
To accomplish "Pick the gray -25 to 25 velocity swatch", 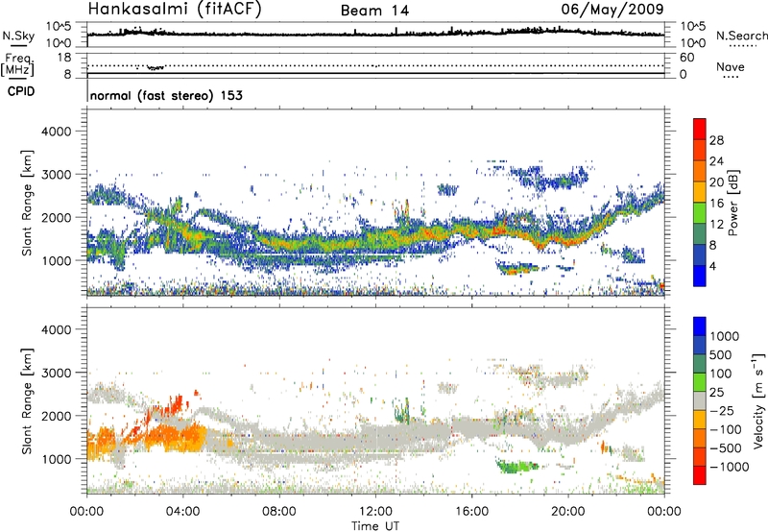I will 700,400.
